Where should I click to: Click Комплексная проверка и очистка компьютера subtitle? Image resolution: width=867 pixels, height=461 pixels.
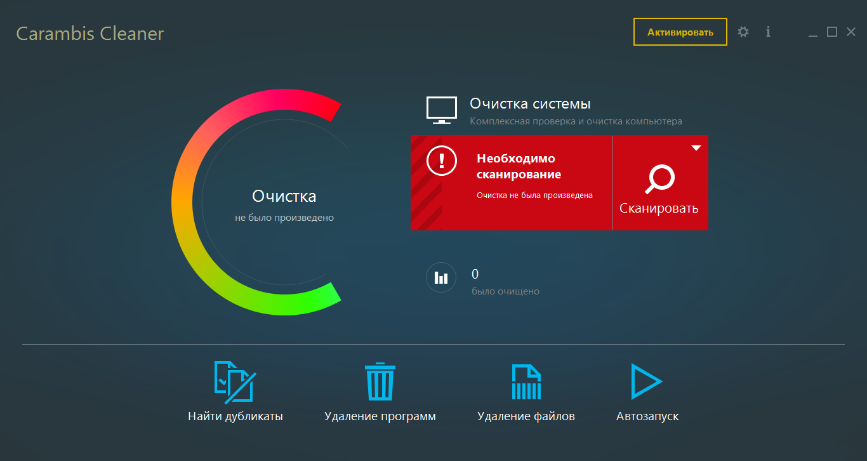click(x=576, y=121)
